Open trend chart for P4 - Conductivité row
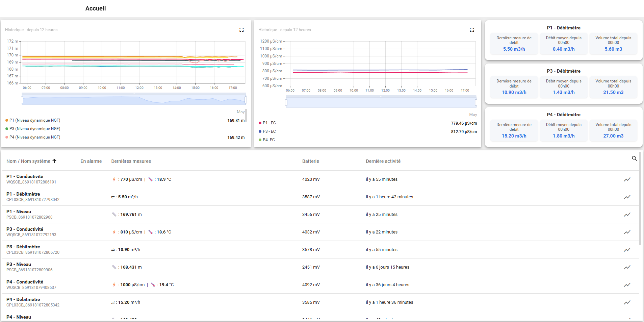 (627, 285)
